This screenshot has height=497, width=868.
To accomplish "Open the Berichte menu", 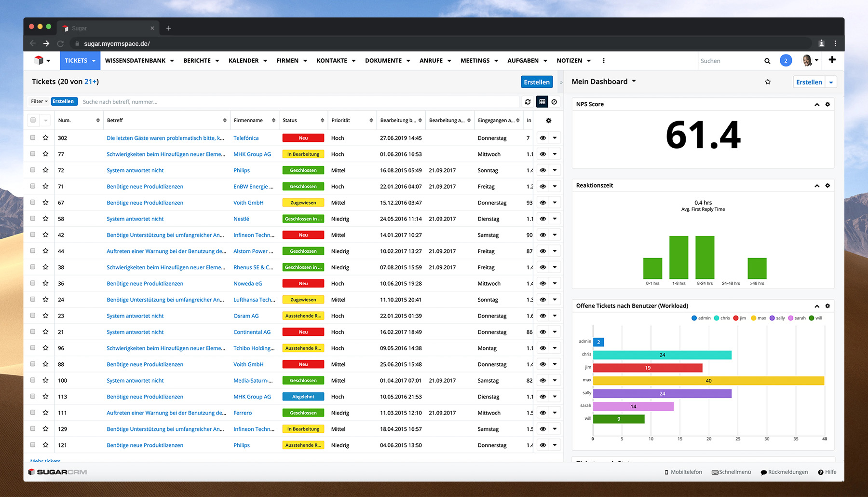I will pos(201,61).
